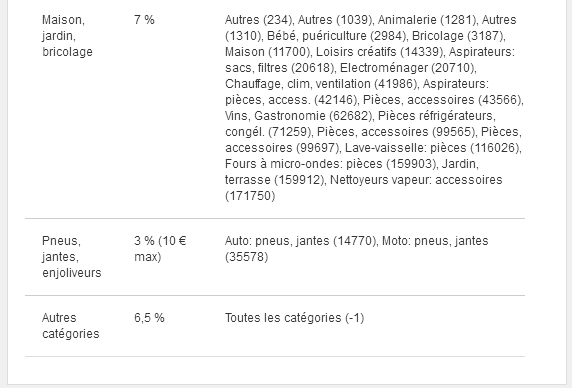Click 'Bébé, puériculture (2984)' entry
This screenshot has width=572, height=388.
coord(336,36)
